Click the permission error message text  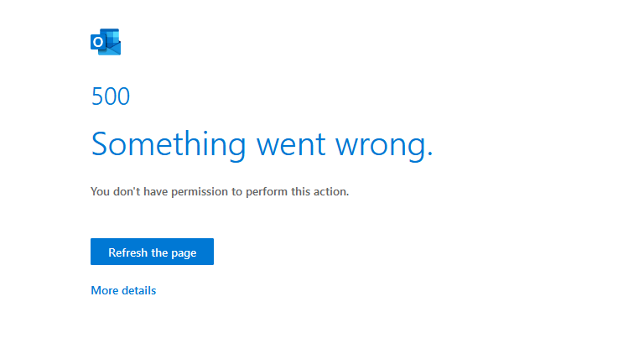coord(220,192)
